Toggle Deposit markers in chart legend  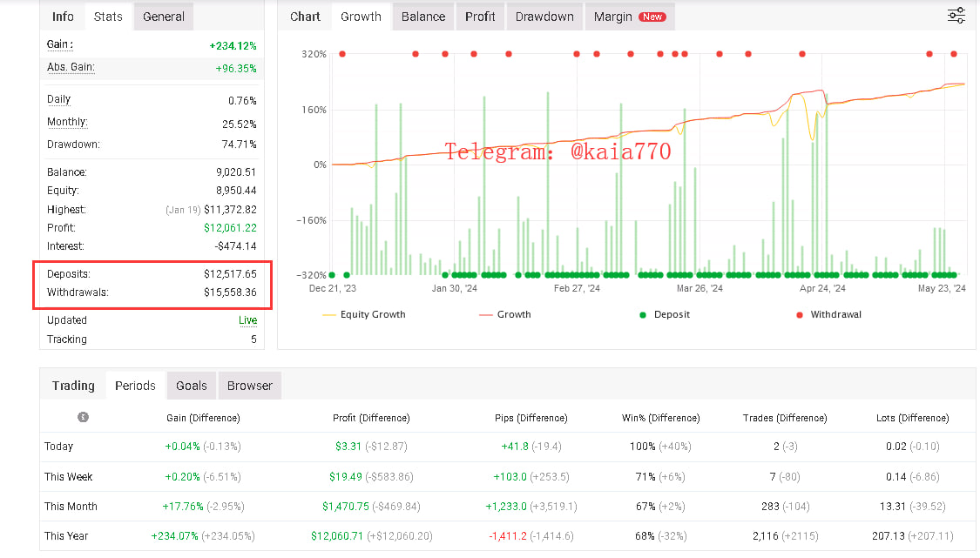tap(665, 314)
